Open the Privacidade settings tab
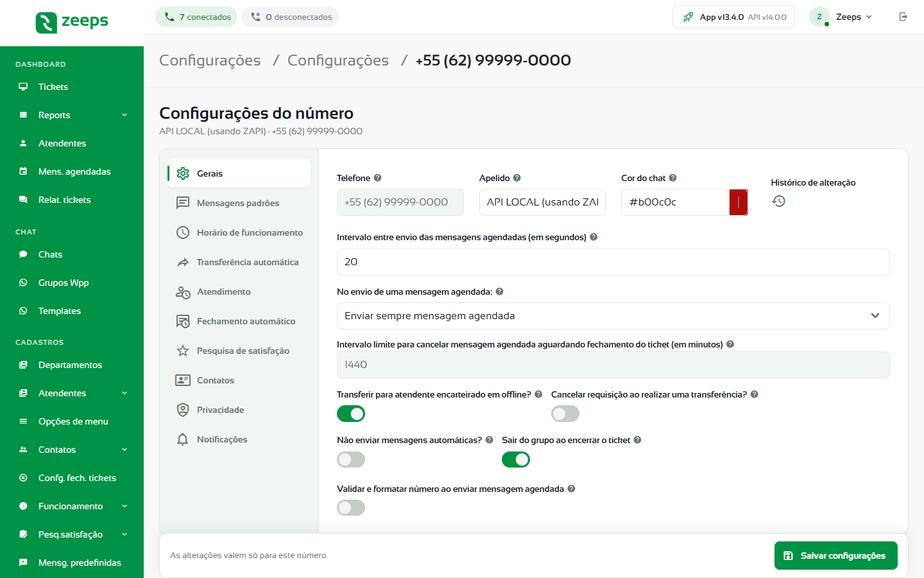 coord(239,410)
